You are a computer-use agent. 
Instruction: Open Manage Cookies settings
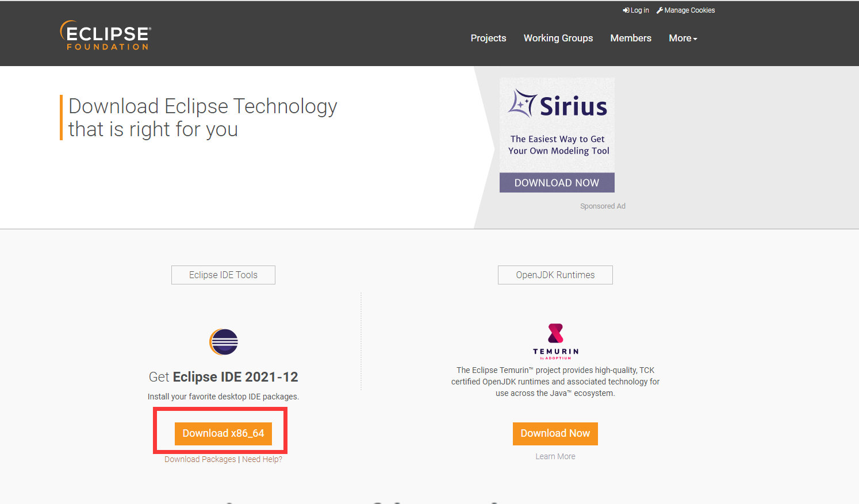(x=686, y=10)
